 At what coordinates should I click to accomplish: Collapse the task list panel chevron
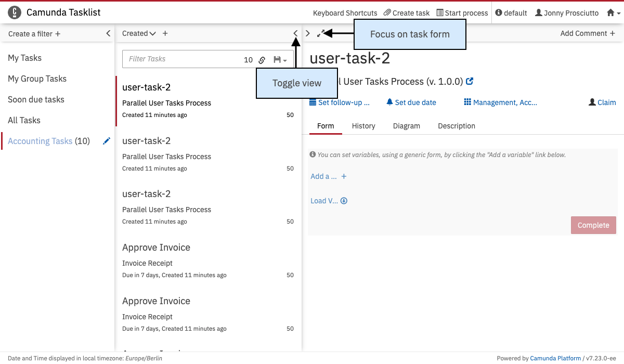point(295,33)
